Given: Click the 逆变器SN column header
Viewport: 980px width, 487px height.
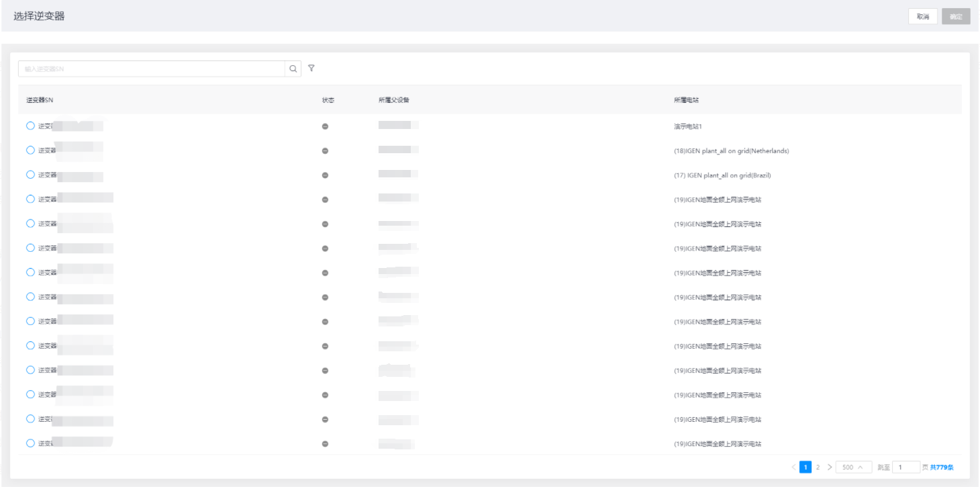Looking at the screenshot, I should [40, 100].
